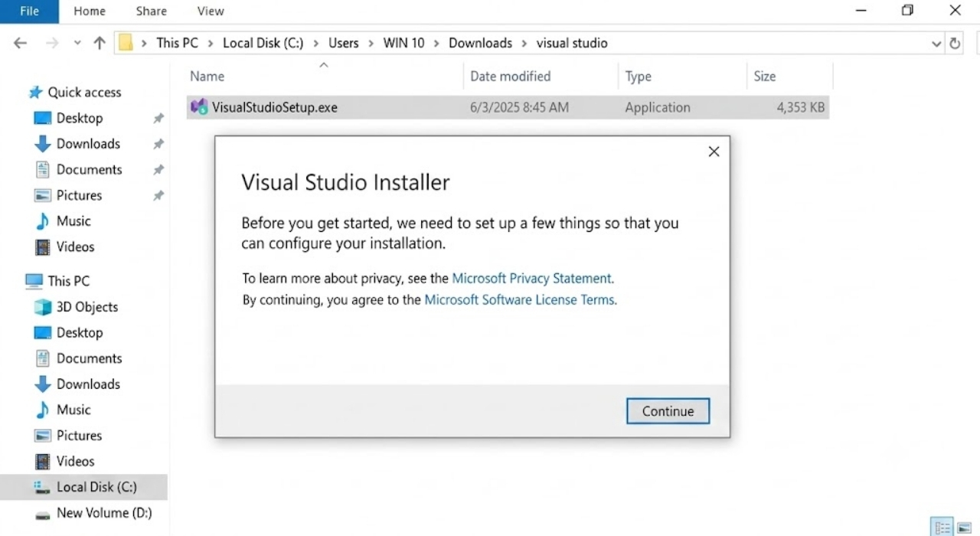Open recent locations dropdown arrow
This screenshot has width=980, height=536.
pos(77,44)
